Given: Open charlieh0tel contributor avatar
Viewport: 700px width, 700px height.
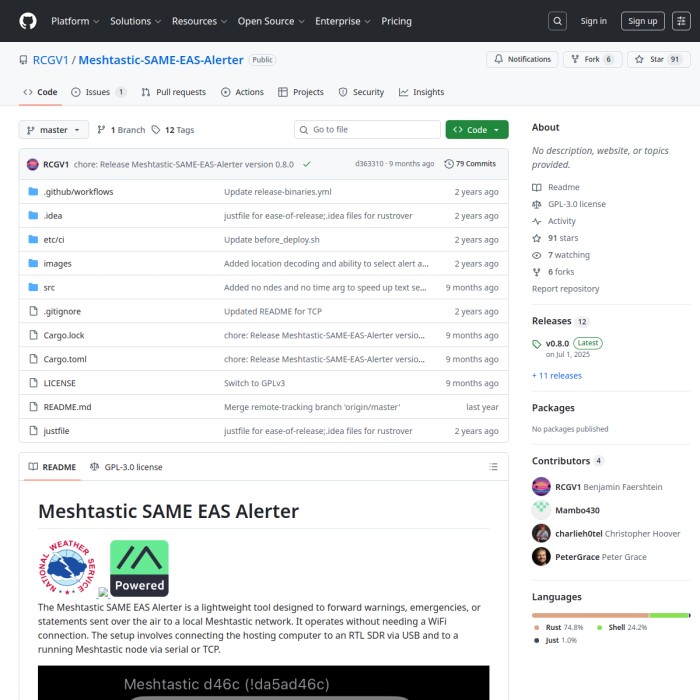Looking at the screenshot, I should pyautogui.click(x=541, y=533).
